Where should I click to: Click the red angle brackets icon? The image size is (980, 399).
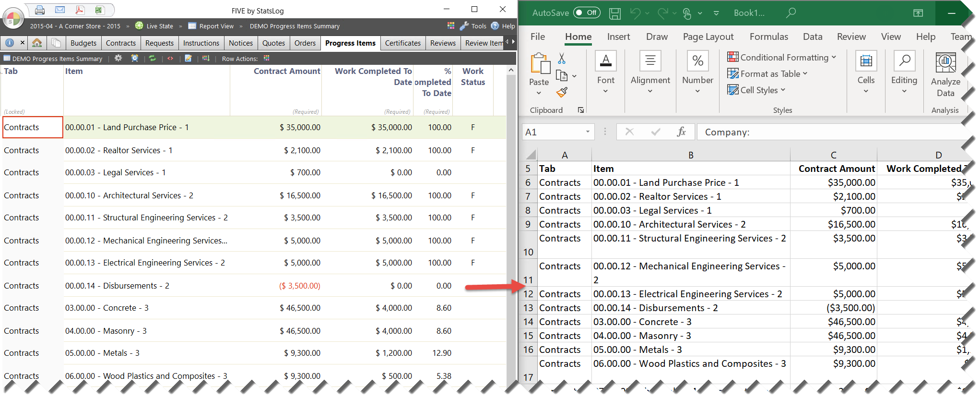point(170,58)
